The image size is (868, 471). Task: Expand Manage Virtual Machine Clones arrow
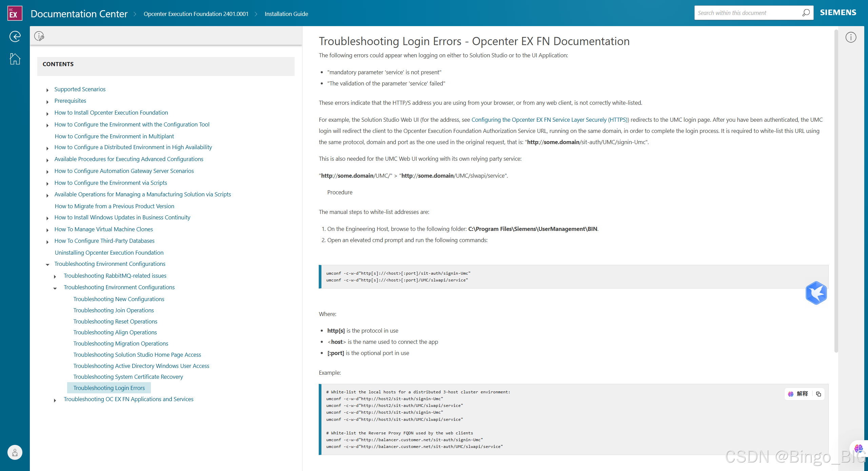coord(47,230)
